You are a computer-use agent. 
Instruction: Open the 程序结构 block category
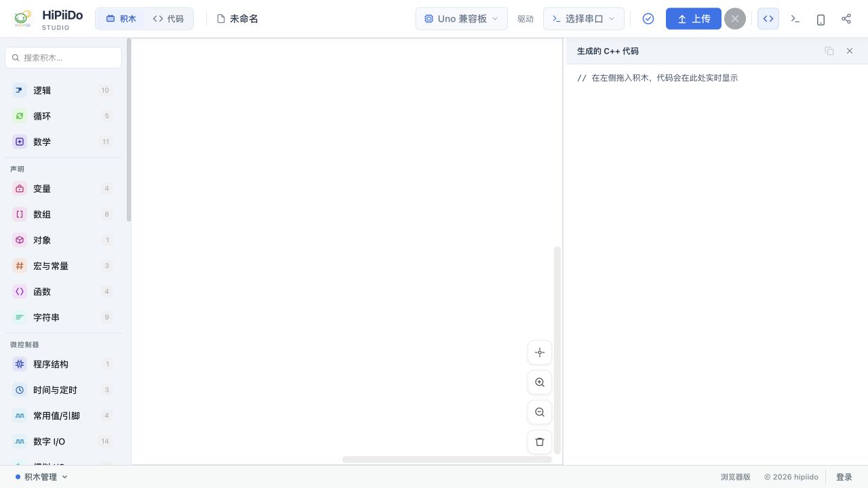63,364
